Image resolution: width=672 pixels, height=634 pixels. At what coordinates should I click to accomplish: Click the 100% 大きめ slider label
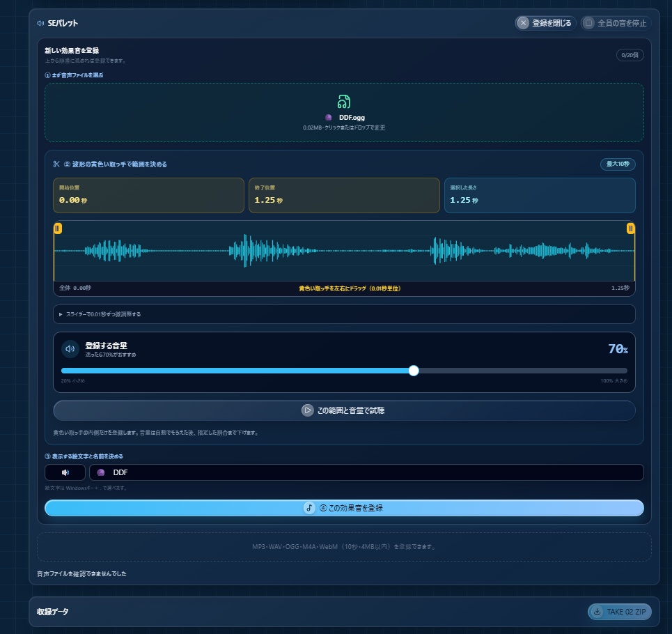coord(614,380)
